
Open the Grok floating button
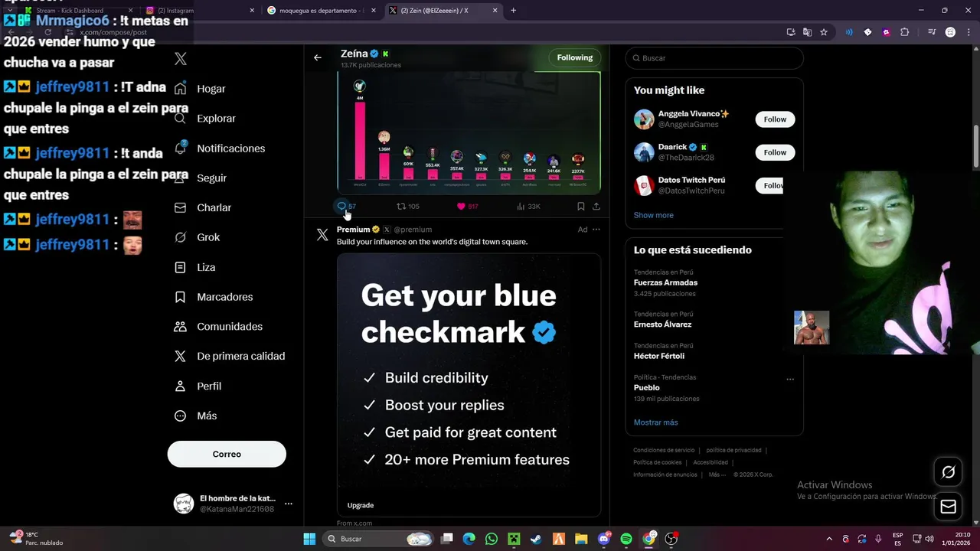coord(948,472)
